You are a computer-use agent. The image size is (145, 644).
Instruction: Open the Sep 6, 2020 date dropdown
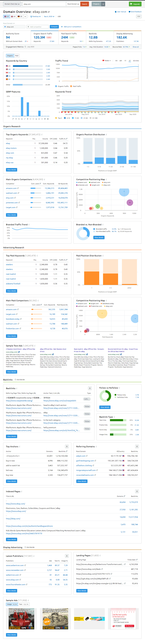click(x=49, y=16)
